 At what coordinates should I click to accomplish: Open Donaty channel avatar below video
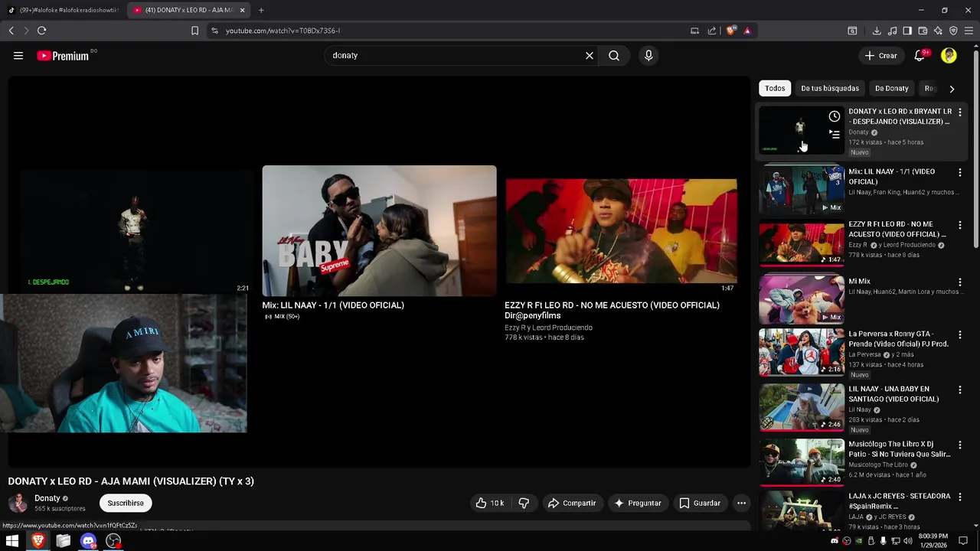click(18, 503)
